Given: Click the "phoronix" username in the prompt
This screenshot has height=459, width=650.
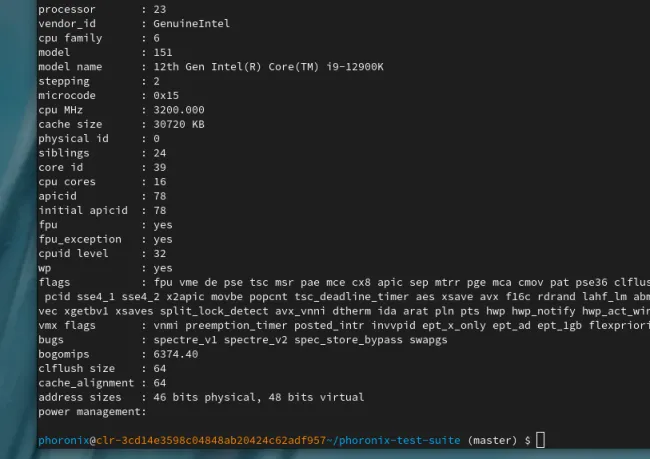Looking at the screenshot, I should coord(64,440).
